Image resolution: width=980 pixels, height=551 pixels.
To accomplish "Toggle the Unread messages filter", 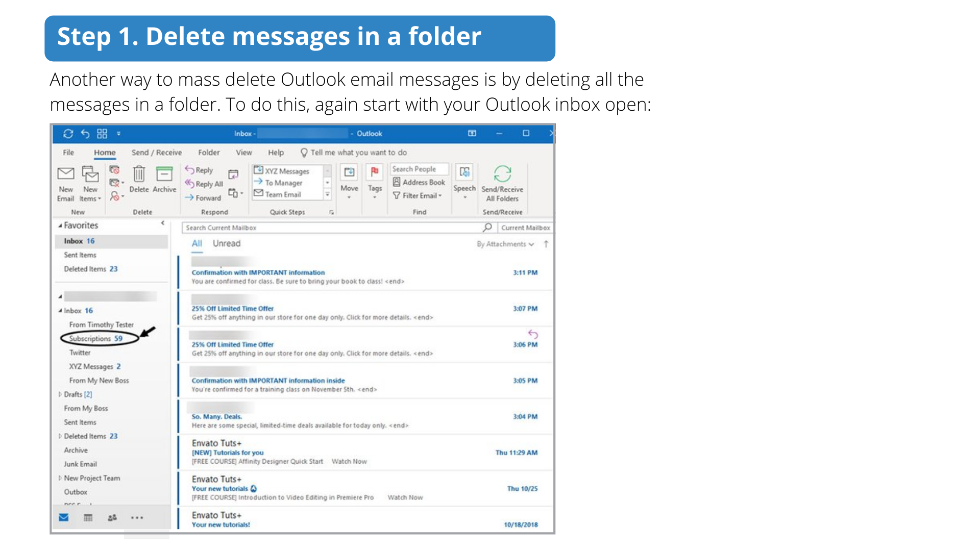I will tap(226, 243).
